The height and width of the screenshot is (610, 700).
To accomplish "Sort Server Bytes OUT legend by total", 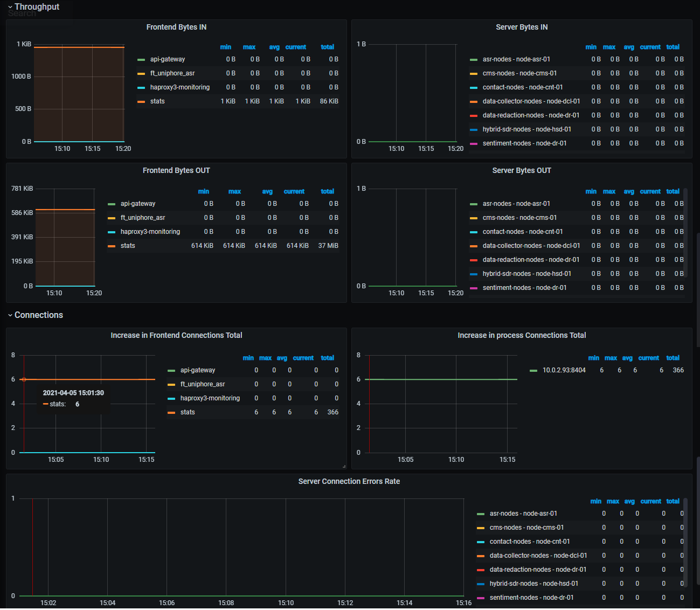I will (673, 191).
